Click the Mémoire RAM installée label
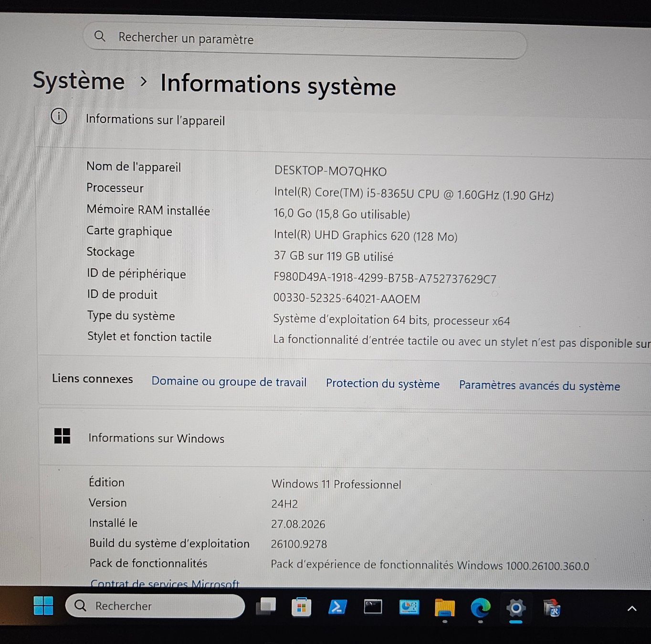651x644 pixels. [148, 210]
